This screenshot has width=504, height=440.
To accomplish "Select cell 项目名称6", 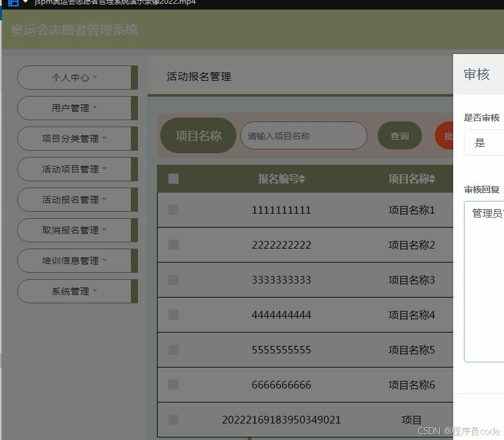I will tap(412, 385).
